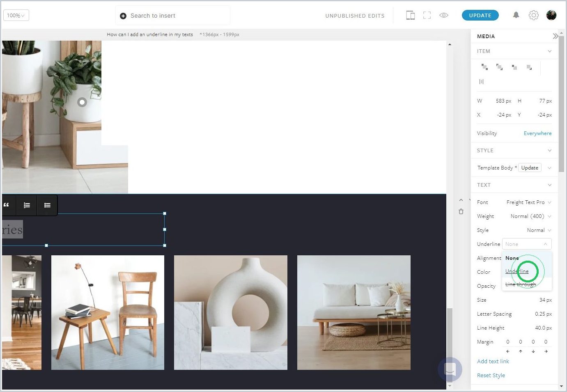The height and width of the screenshot is (392, 567).
Task: Collapse the ITEM section
Action: (x=549, y=51)
